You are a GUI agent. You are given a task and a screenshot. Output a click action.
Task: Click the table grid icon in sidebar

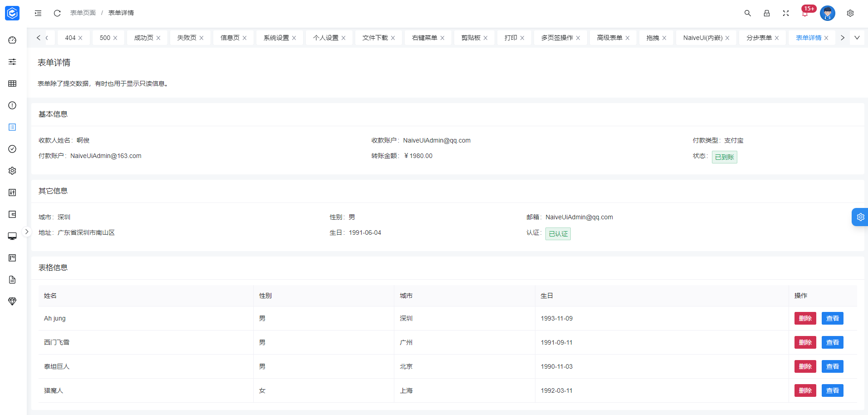(x=12, y=84)
